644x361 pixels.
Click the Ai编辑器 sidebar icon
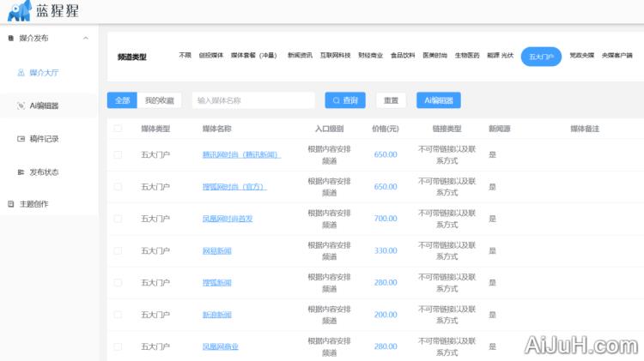(x=21, y=105)
